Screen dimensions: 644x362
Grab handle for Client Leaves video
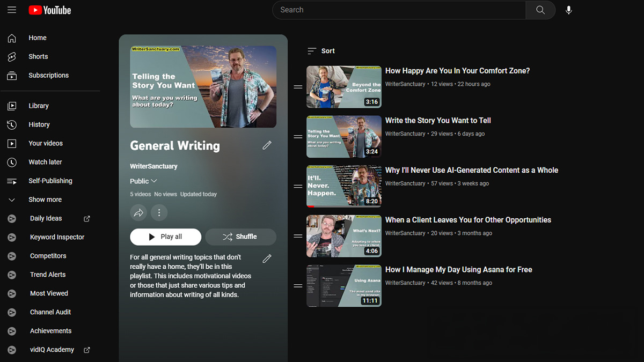pos(298,237)
